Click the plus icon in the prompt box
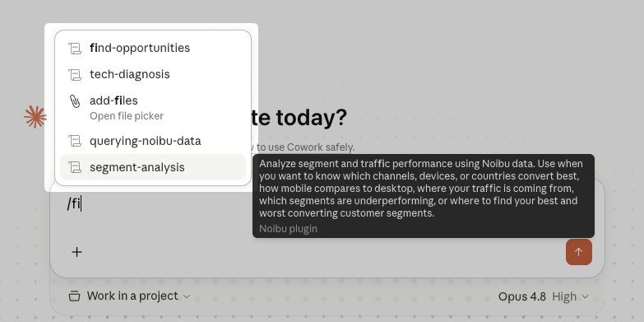The image size is (644, 322). [76, 252]
